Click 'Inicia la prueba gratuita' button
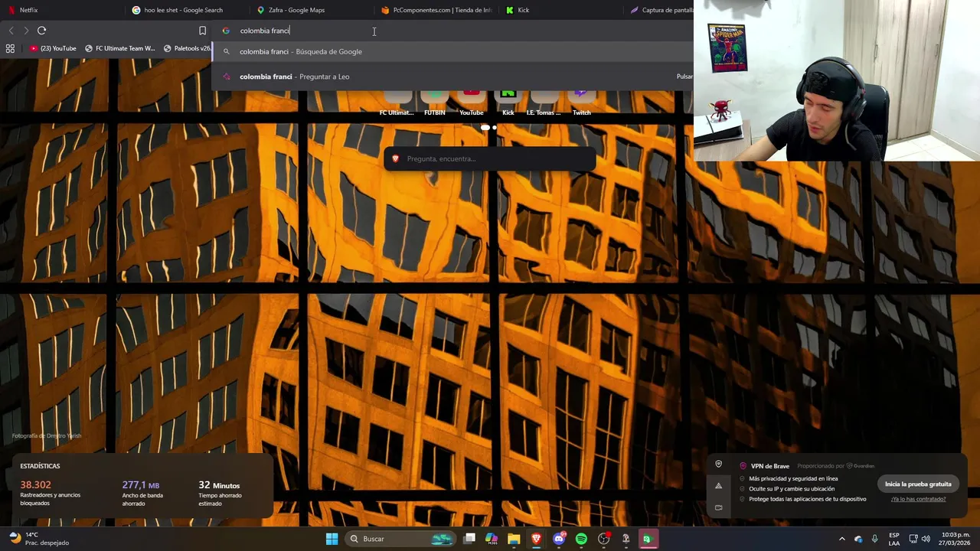980x551 pixels. pyautogui.click(x=918, y=484)
